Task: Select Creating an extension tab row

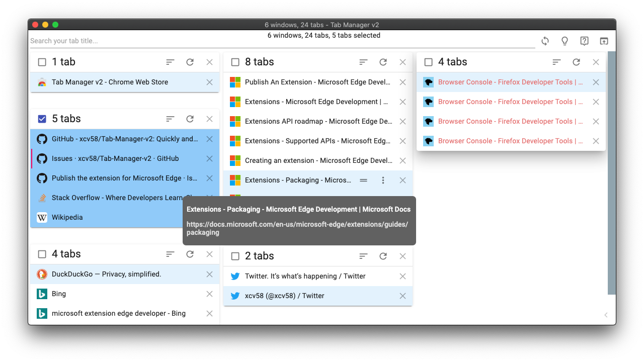Action: point(318,160)
